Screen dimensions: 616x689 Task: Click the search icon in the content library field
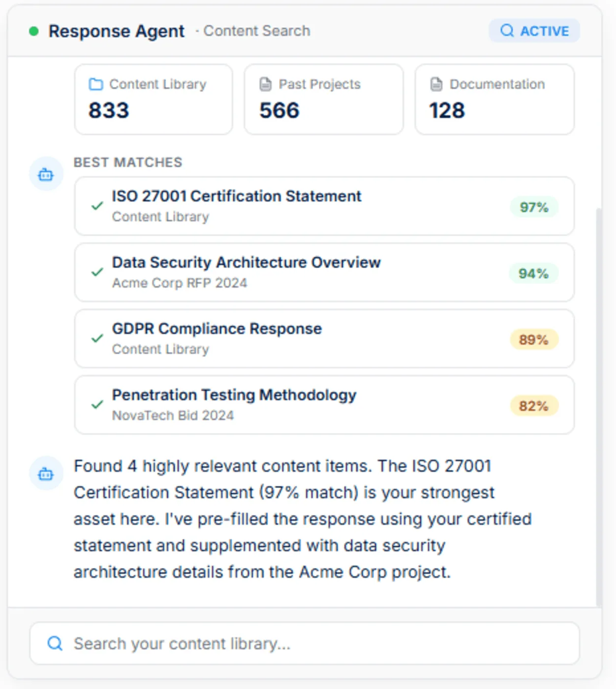click(x=55, y=643)
